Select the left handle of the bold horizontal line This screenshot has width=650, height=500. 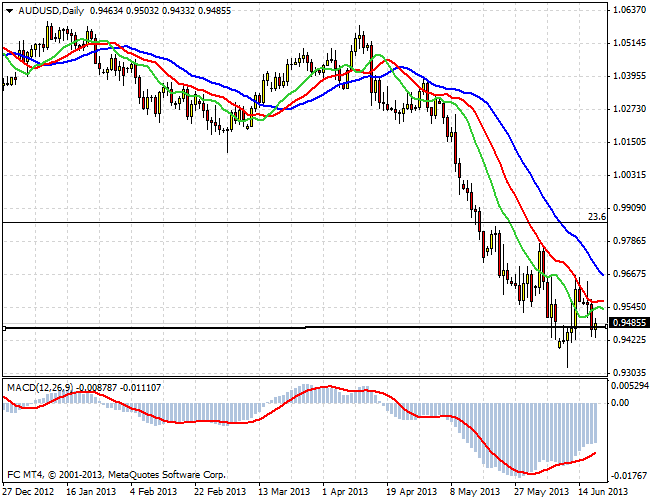pos(4,328)
